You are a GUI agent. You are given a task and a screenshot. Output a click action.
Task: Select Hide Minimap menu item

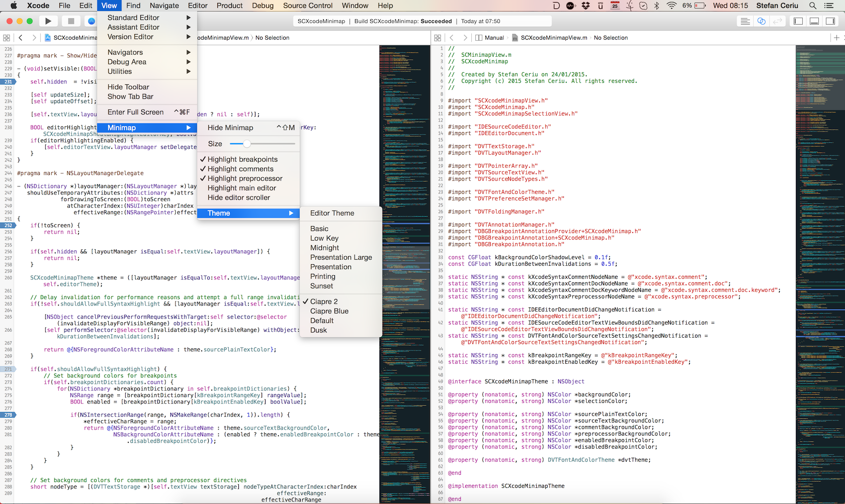tap(230, 128)
